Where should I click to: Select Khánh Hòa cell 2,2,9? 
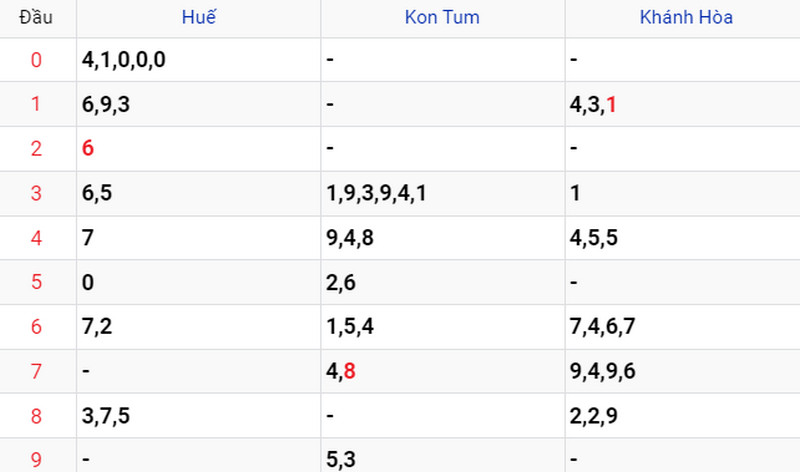(593, 416)
